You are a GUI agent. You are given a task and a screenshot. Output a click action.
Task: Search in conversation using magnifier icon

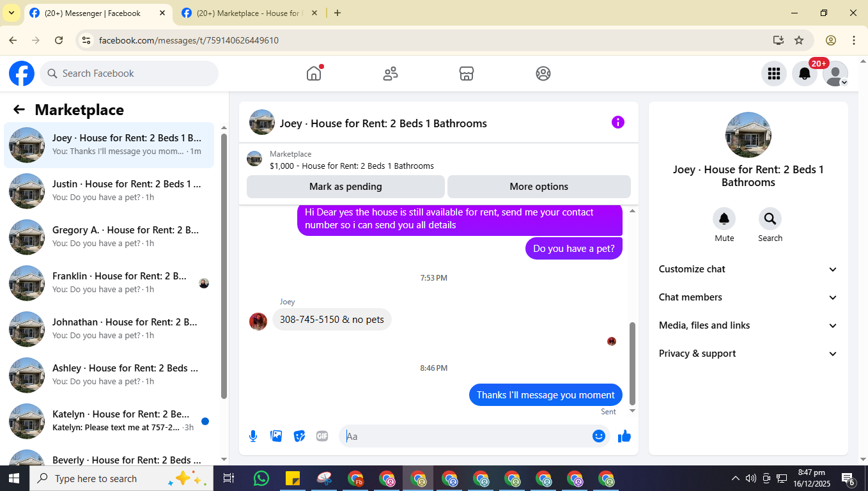(x=770, y=219)
